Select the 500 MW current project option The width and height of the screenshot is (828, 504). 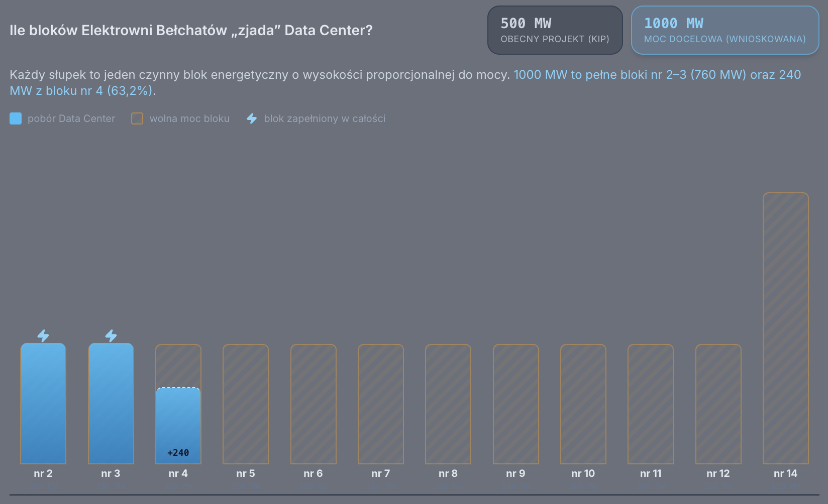click(555, 30)
